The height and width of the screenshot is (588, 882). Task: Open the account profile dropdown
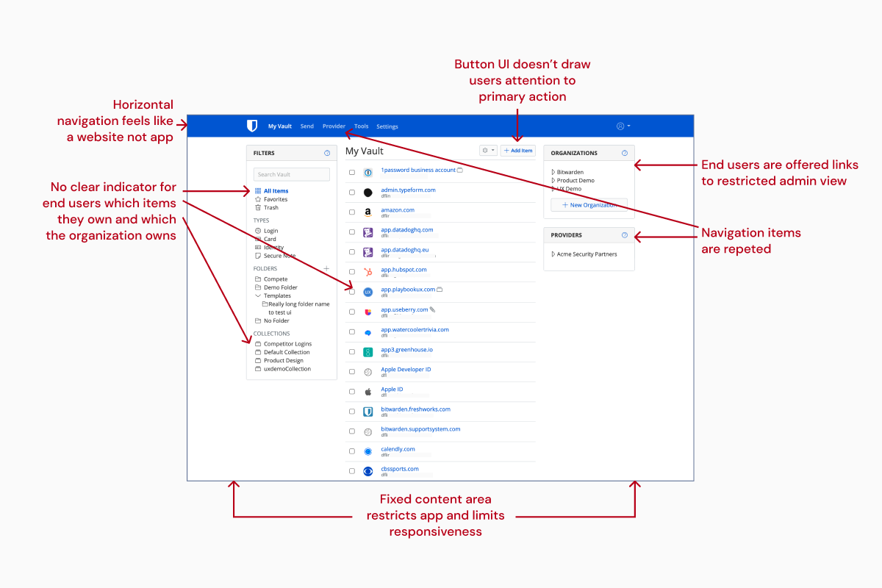[623, 126]
